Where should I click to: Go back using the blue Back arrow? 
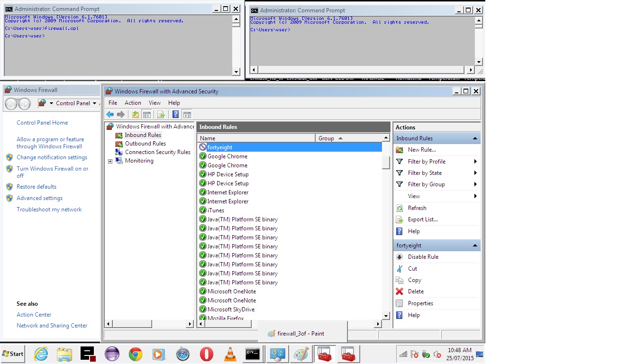click(x=110, y=114)
